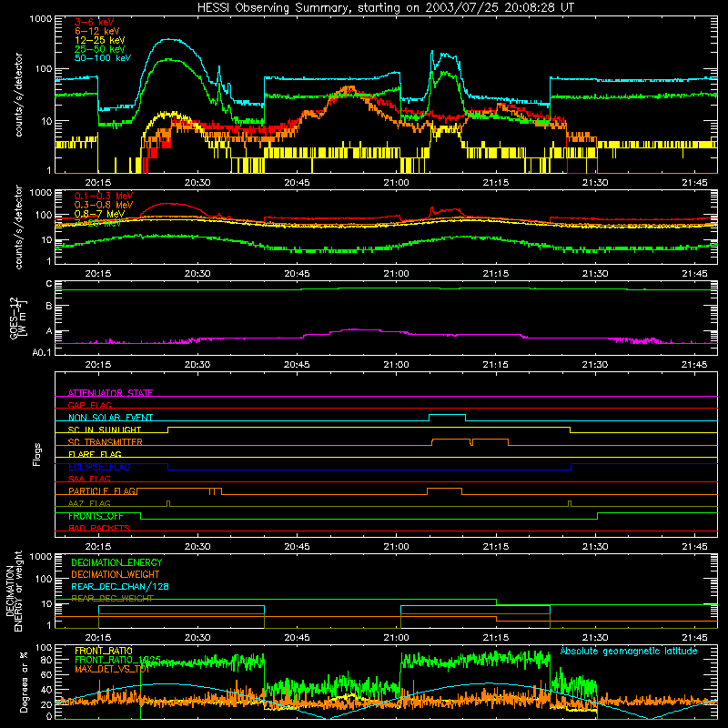Select the REAR_DEC_WEIGHT legend label
The width and height of the screenshot is (728, 728).
click(x=112, y=599)
